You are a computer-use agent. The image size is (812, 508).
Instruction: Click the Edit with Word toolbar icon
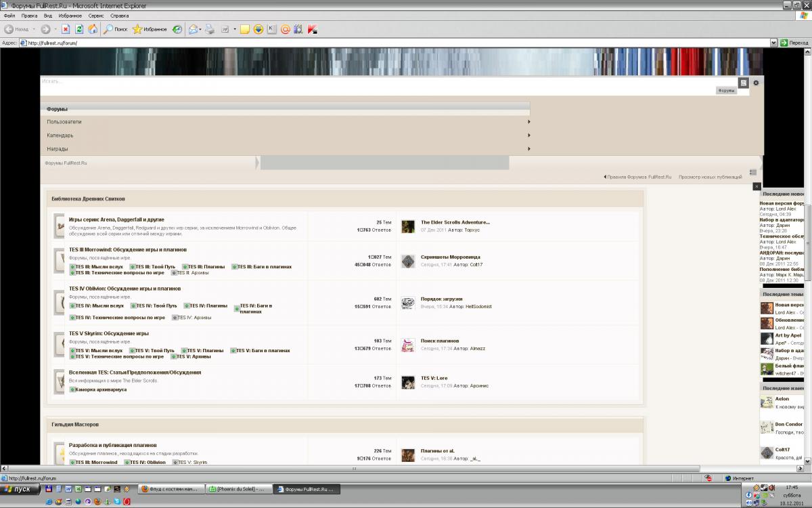(x=225, y=29)
